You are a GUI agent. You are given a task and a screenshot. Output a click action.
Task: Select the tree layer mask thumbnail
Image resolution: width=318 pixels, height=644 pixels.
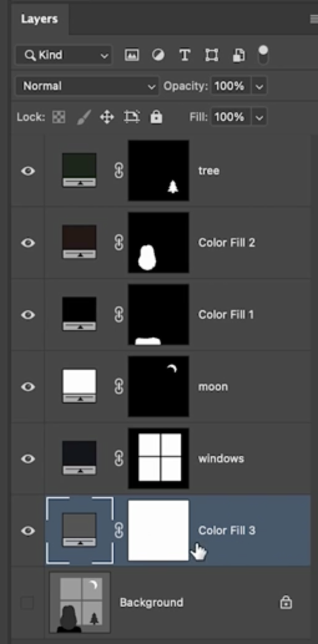tap(159, 171)
